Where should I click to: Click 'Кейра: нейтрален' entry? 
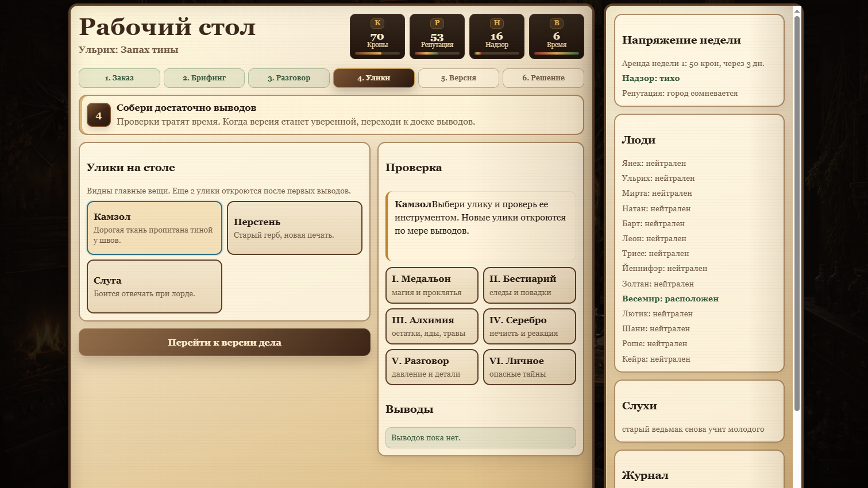[657, 359]
